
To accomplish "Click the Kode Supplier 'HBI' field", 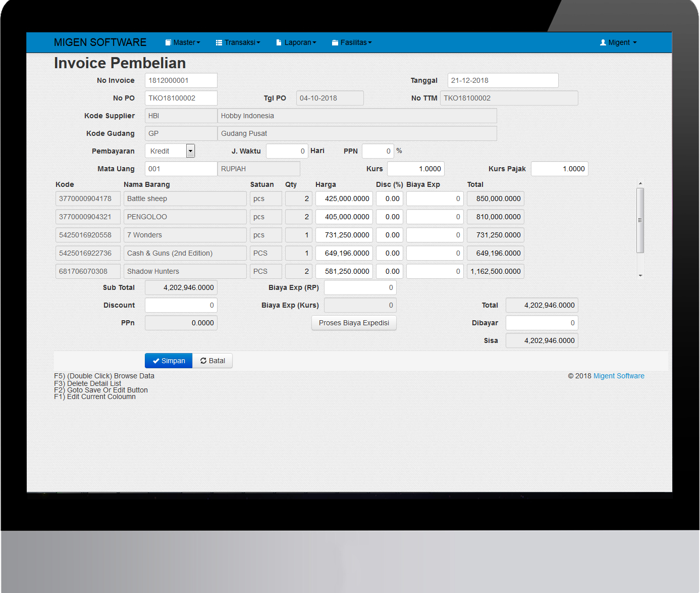I will point(181,116).
